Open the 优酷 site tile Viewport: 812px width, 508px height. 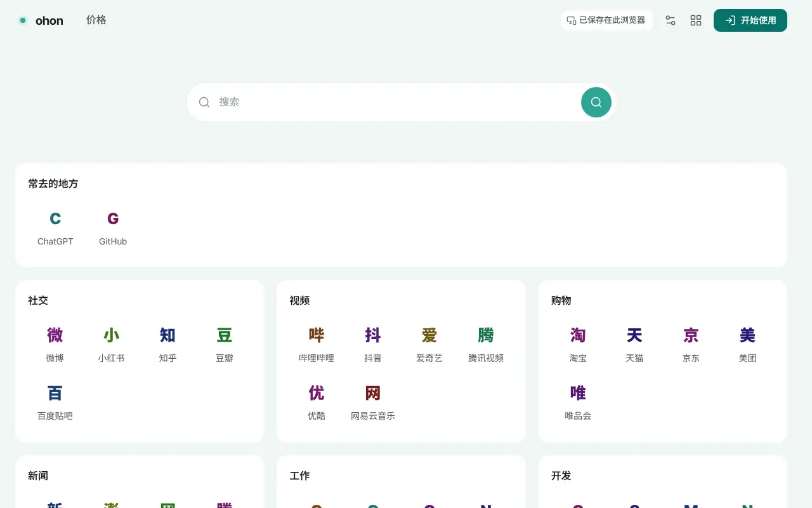click(x=317, y=403)
